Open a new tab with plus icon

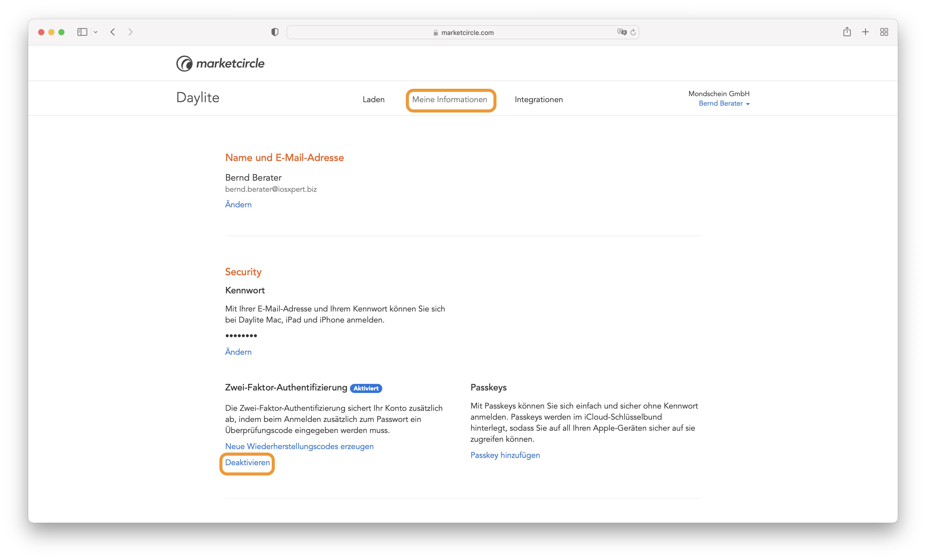pos(866,32)
